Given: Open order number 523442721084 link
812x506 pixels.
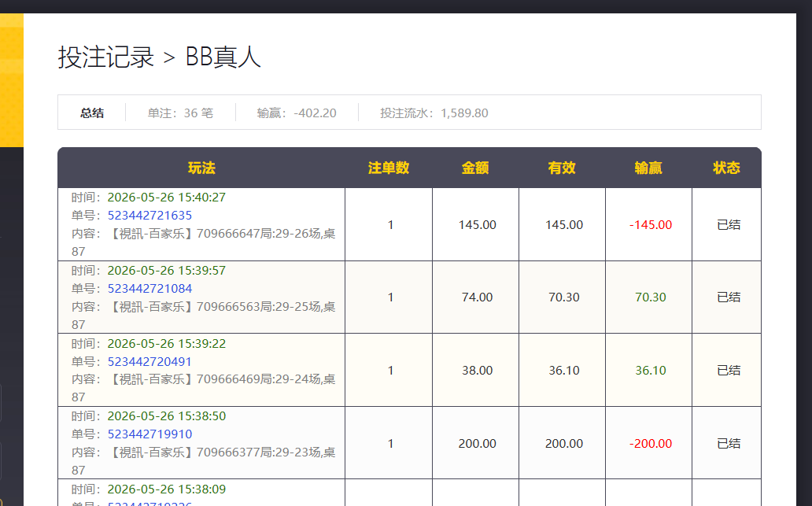Looking at the screenshot, I should click(x=149, y=289).
